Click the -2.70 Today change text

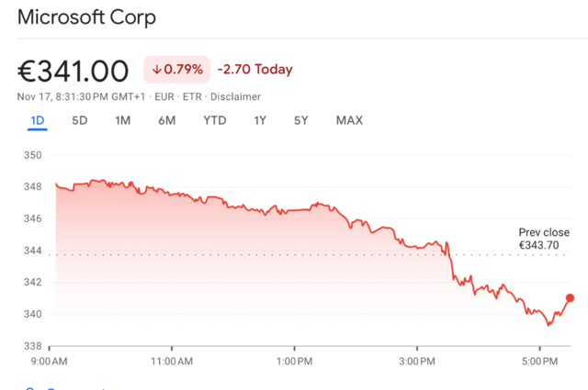[255, 70]
